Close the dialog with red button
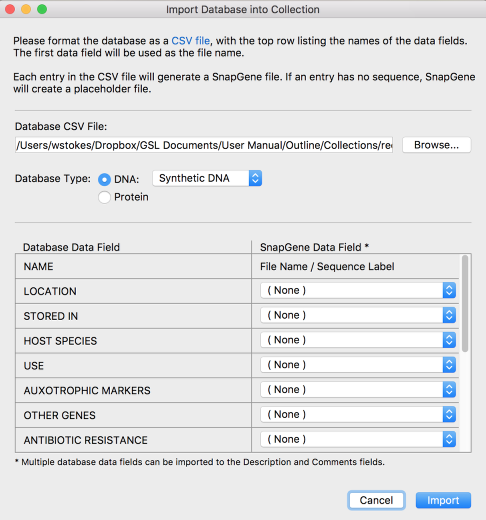This screenshot has height=520, width=486. click(x=10, y=9)
